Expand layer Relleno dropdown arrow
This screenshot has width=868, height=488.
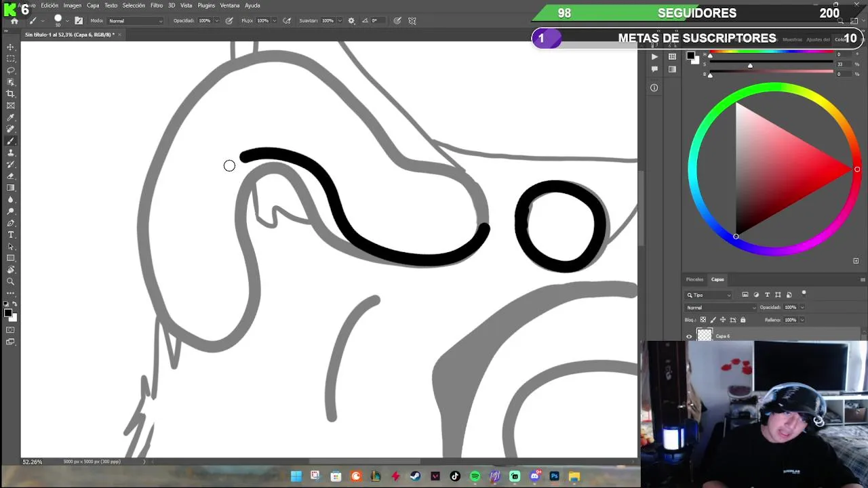coord(802,320)
